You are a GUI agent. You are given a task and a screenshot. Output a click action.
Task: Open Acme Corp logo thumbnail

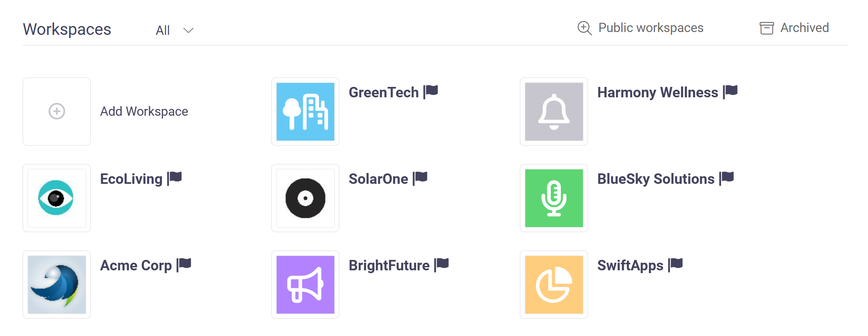(56, 284)
